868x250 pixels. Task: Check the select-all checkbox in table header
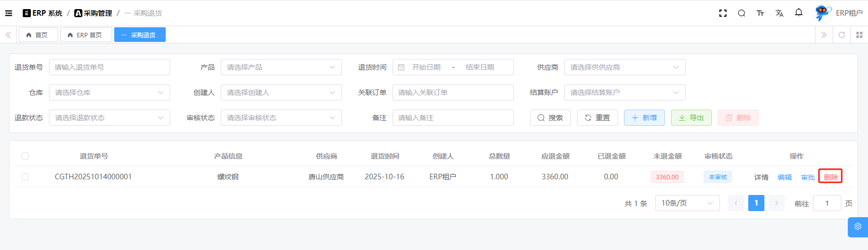click(x=25, y=156)
